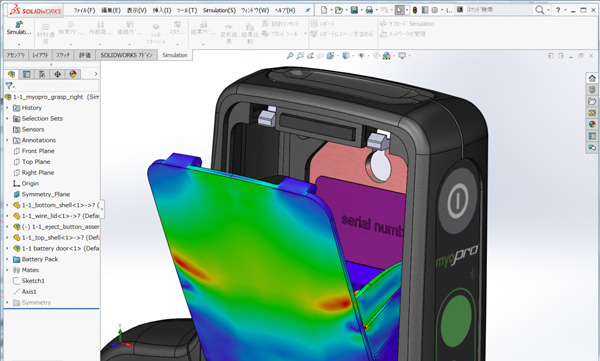Open SOLIDWORKS Forum icon in task pane
The image size is (600, 361).
click(x=592, y=147)
